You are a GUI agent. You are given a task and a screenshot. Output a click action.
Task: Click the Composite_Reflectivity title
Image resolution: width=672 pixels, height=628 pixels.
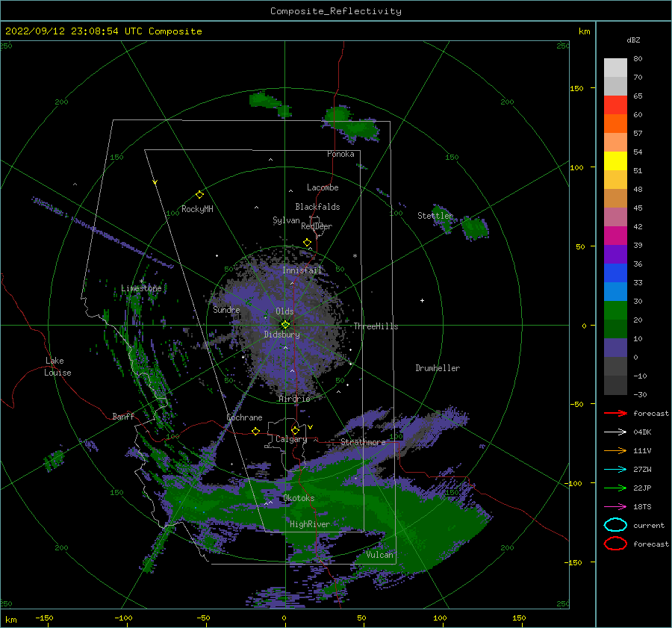[x=336, y=11]
